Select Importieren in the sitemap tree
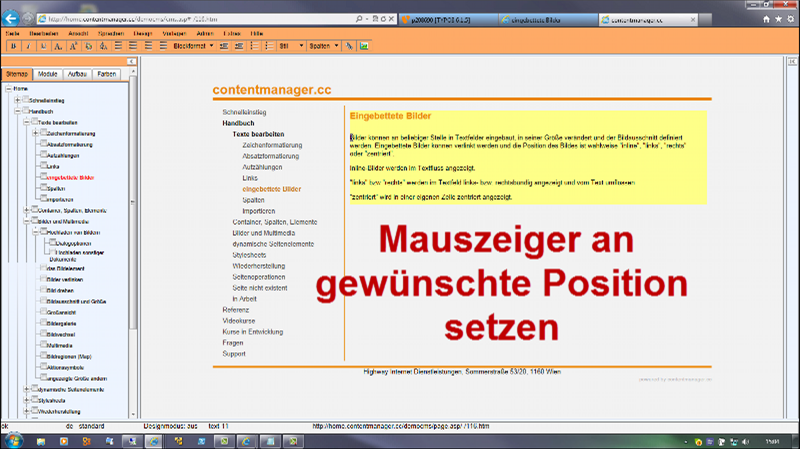The height and width of the screenshot is (449, 800). click(x=60, y=199)
